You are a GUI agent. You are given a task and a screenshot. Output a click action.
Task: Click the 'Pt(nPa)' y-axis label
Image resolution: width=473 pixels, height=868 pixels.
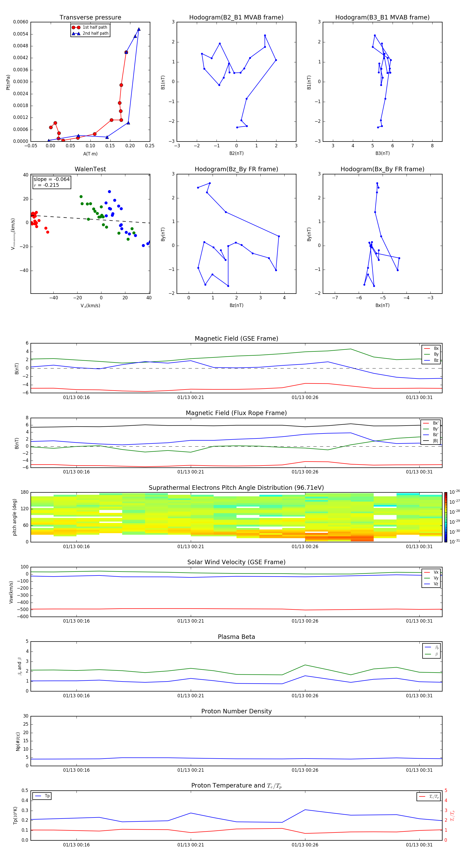coord(8,82)
